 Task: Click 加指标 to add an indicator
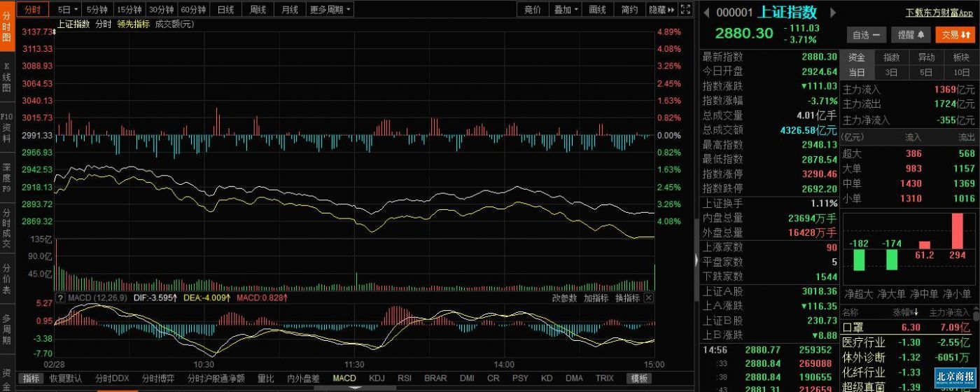click(x=596, y=298)
